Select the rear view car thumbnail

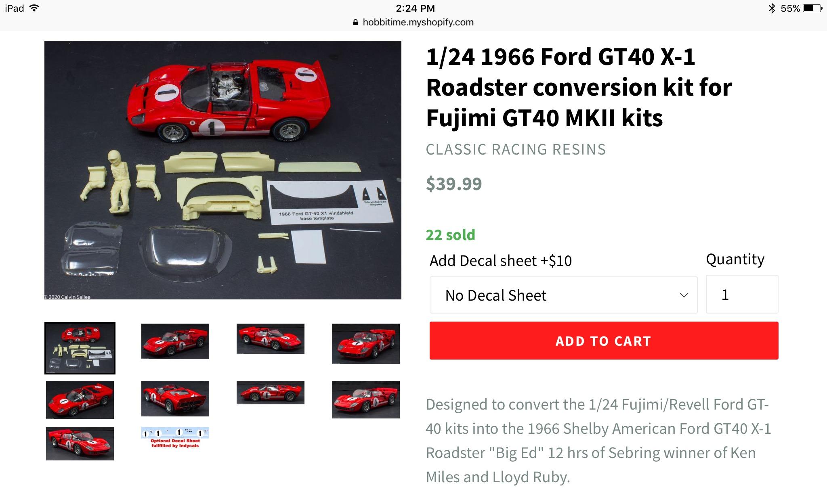click(x=175, y=398)
